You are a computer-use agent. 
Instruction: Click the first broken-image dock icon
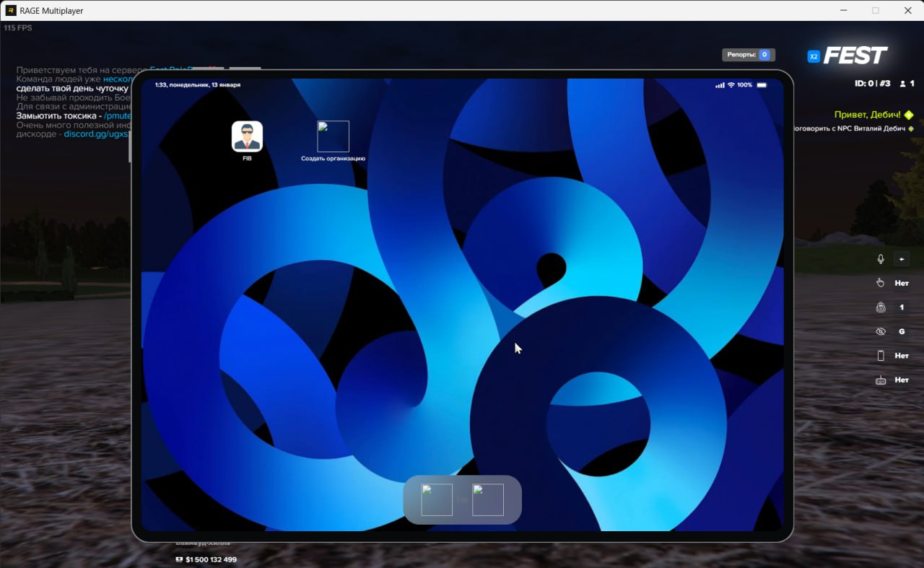point(437,500)
